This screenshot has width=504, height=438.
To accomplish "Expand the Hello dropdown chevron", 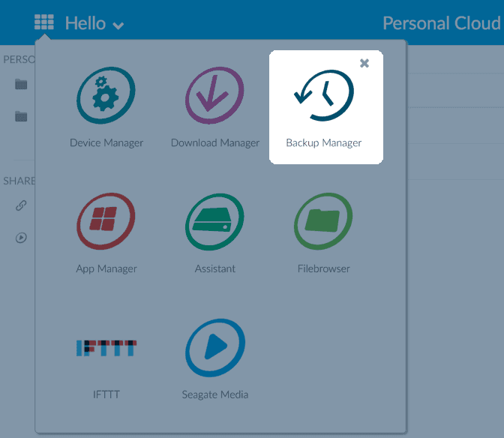I will [118, 25].
